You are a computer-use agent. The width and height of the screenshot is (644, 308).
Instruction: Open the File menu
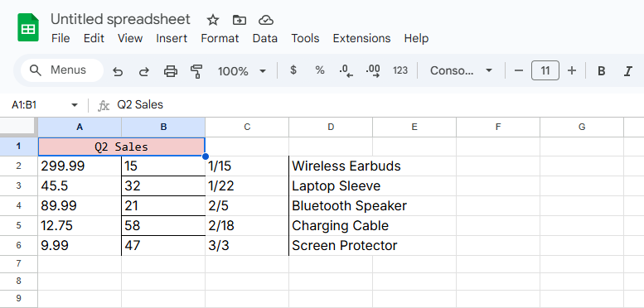point(61,39)
